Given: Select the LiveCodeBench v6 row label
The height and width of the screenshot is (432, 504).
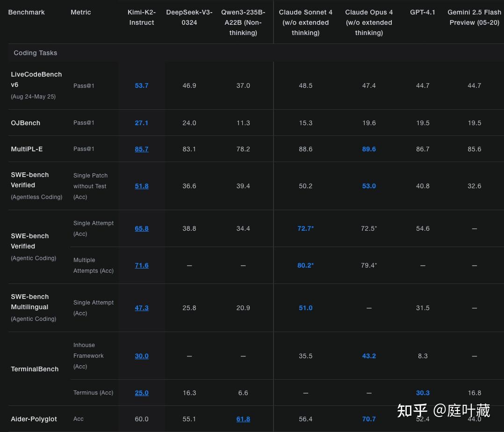Looking at the screenshot, I should 36,79.
